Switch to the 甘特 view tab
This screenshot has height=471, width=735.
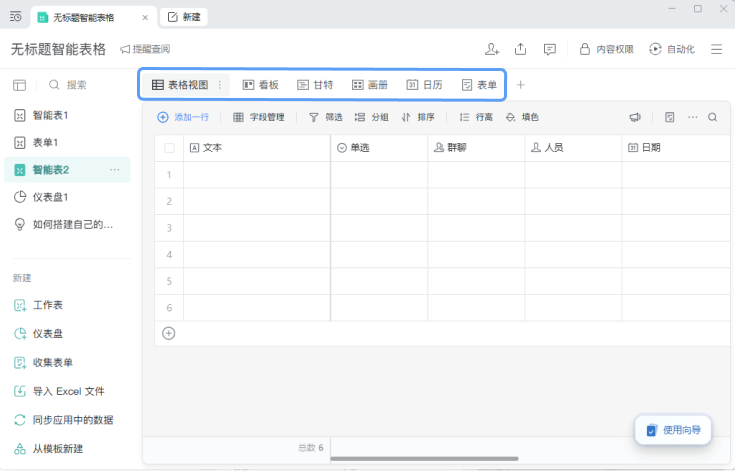(x=315, y=85)
